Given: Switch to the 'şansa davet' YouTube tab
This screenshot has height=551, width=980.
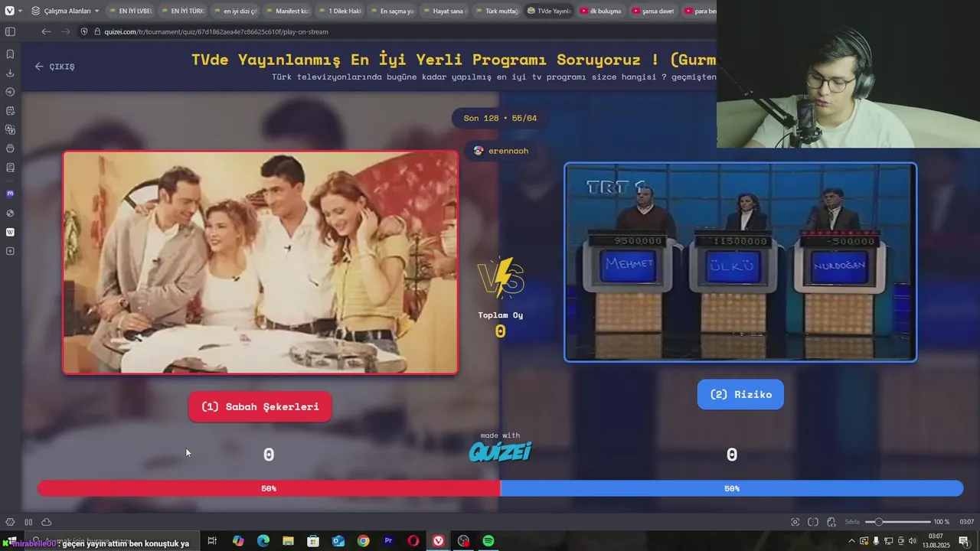Looking at the screenshot, I should click(652, 11).
